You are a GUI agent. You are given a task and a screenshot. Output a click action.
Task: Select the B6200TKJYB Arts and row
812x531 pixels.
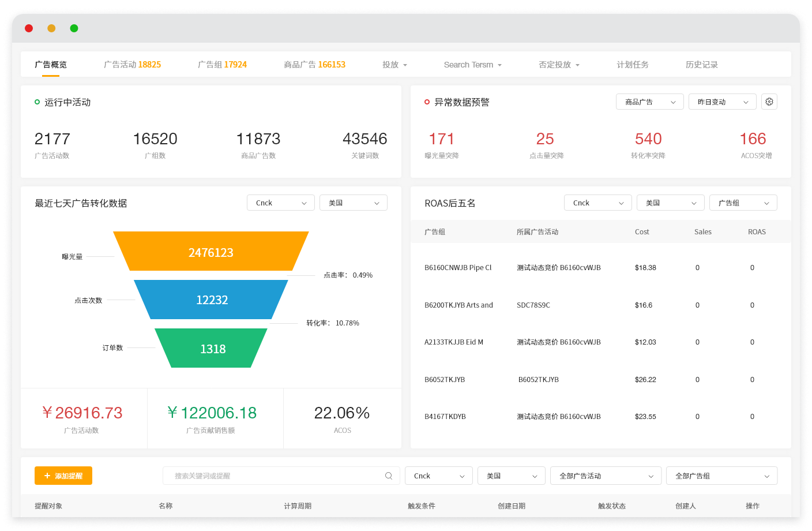tap(601, 305)
